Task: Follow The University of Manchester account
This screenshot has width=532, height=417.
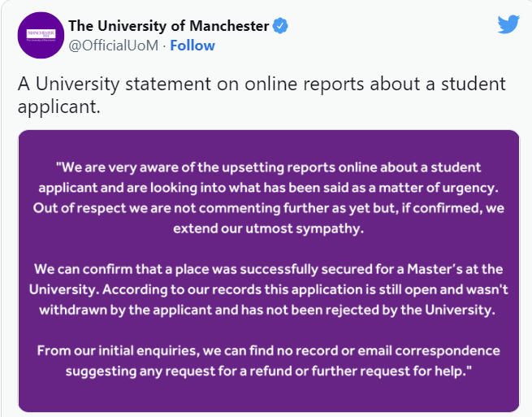Action: pyautogui.click(x=192, y=46)
